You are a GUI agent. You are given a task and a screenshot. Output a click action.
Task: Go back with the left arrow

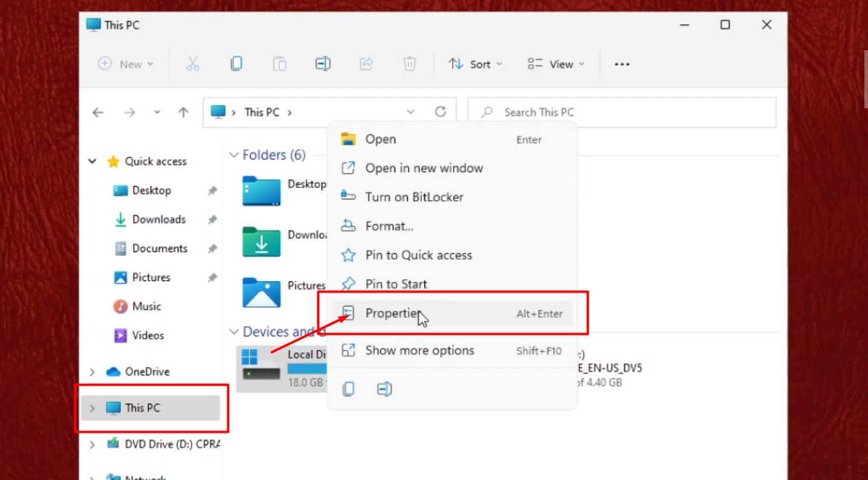[x=98, y=112]
